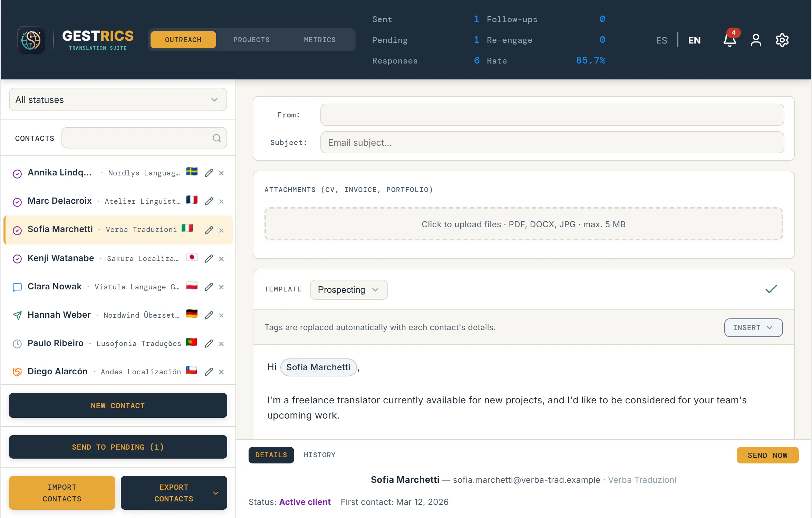
Task: Edit Annika Lindq contact with pencil
Action: (x=209, y=173)
